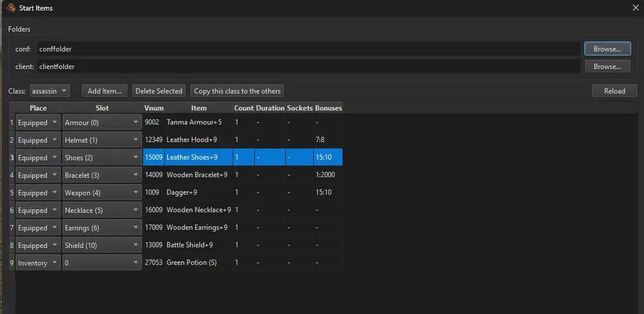Open the Bracelet (3) slot dropdown
Viewport: 644px width, 314px height.
pyautogui.click(x=102, y=175)
